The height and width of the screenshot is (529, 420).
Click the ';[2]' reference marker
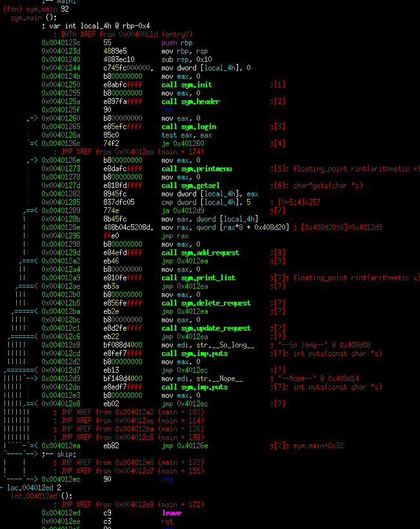[x=278, y=101]
